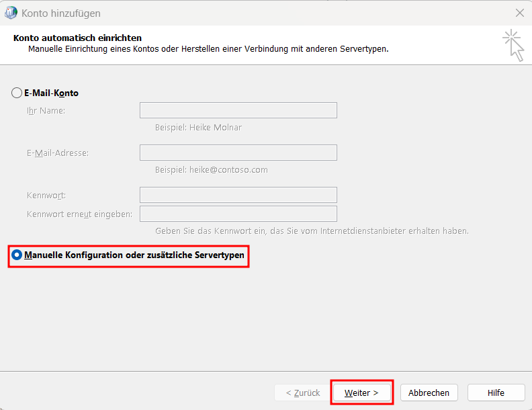532x410 pixels.
Task: Focus the Kennwort input field
Action: point(238,195)
